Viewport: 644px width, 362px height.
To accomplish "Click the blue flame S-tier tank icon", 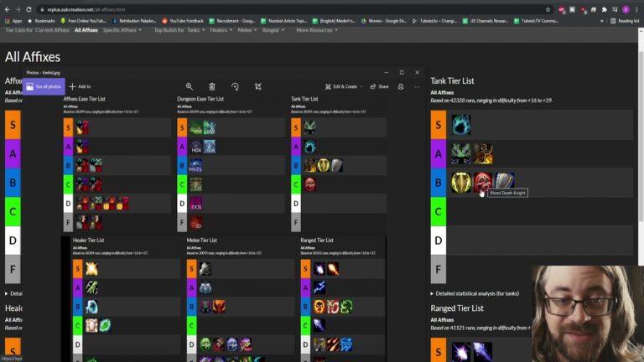I will pyautogui.click(x=461, y=125).
